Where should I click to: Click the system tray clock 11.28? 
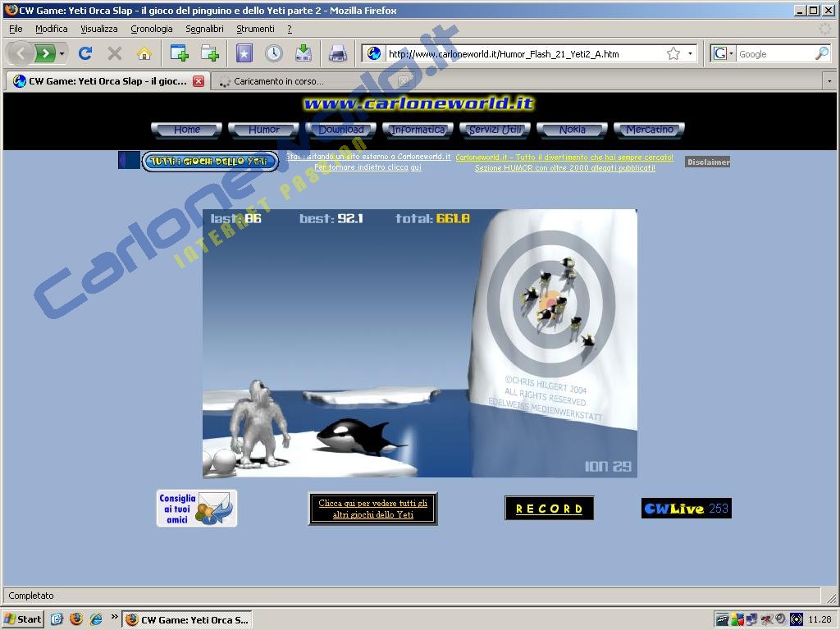819,619
